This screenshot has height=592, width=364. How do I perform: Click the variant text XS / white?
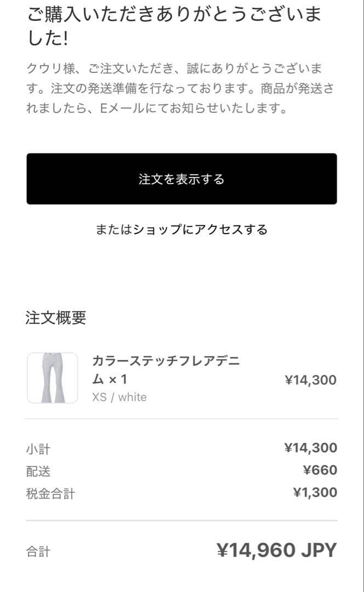[118, 397]
